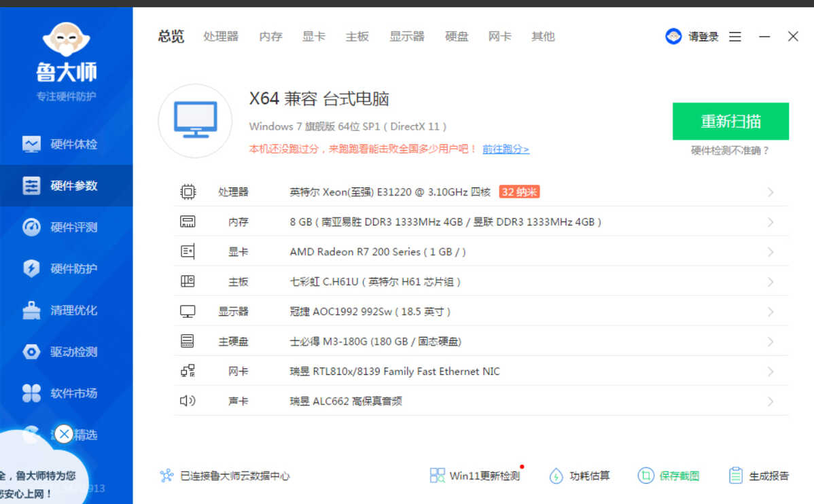814x504 pixels.
Task: Click the 主板 motherboard row icon
Action: coord(188,282)
